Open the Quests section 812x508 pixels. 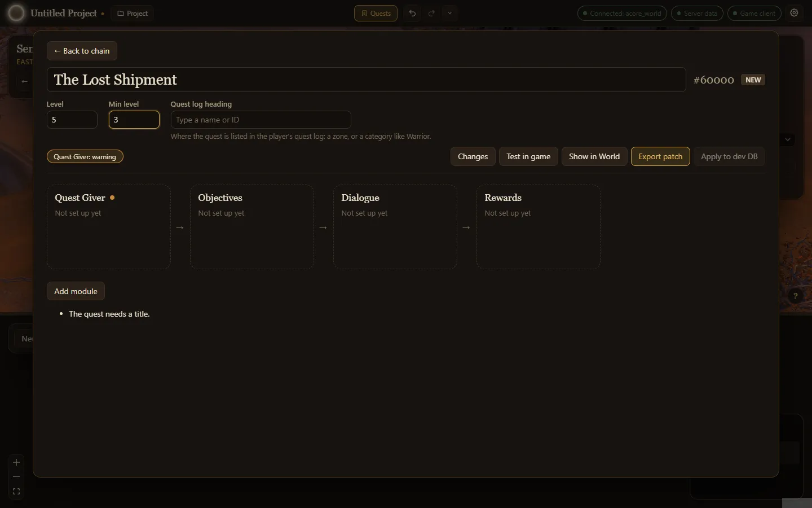[376, 13]
